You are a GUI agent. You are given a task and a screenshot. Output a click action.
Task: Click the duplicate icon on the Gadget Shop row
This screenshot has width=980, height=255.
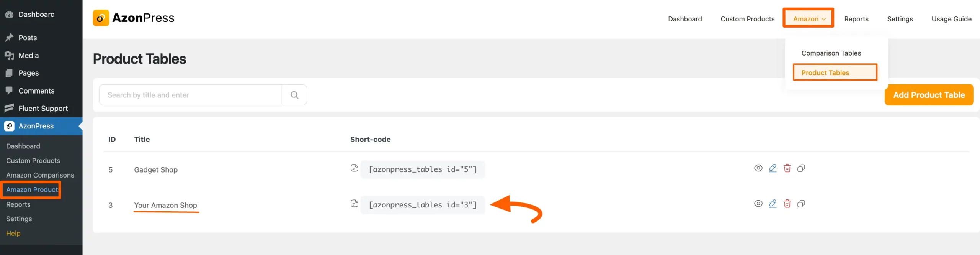pos(802,168)
